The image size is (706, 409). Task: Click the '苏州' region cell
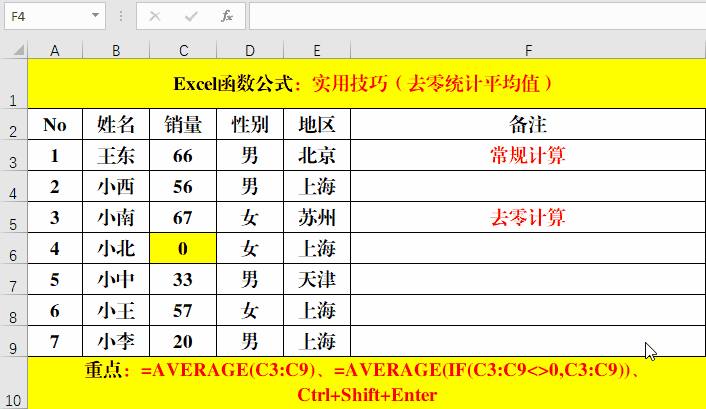tap(317, 218)
